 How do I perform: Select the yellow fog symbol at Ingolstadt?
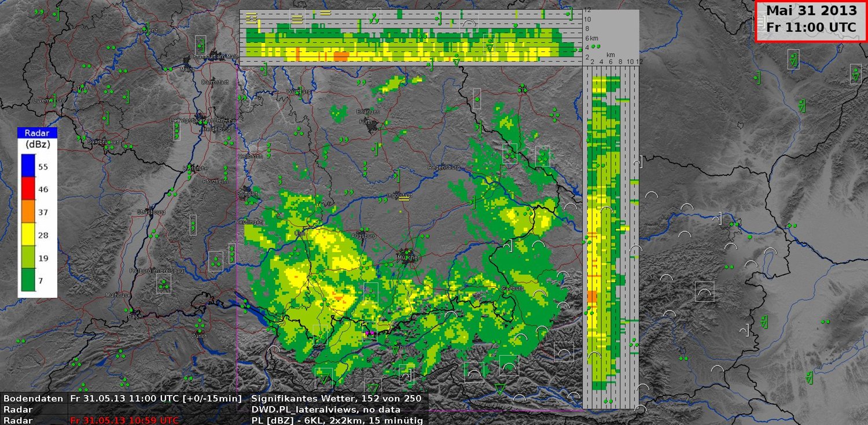pos(404,199)
